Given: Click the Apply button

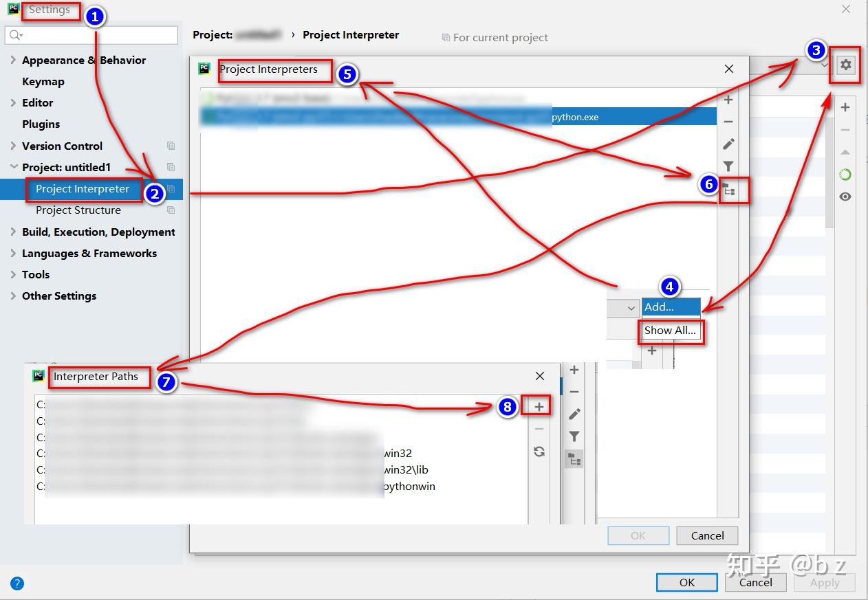Looking at the screenshot, I should (x=824, y=582).
